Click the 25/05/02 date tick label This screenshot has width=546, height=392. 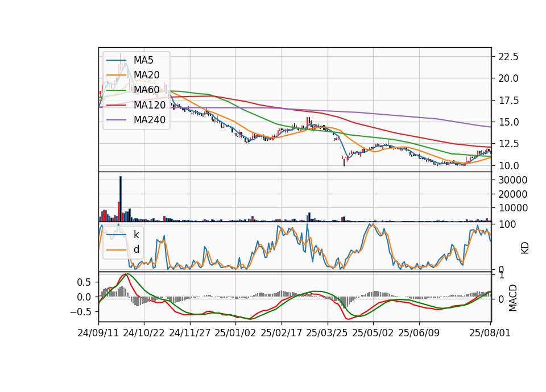pos(373,333)
